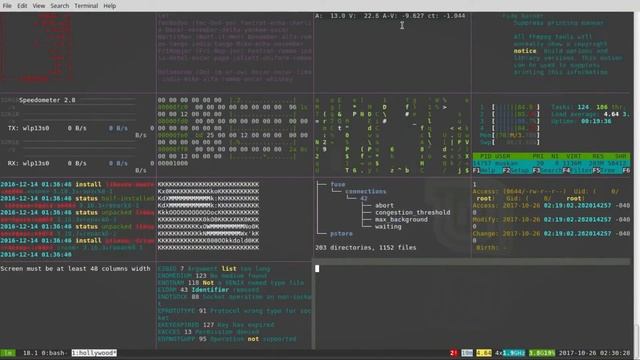The height and width of the screenshot is (360, 640).
Task: Click '203 directories, 1152 files' summary line
Action: pos(366,247)
